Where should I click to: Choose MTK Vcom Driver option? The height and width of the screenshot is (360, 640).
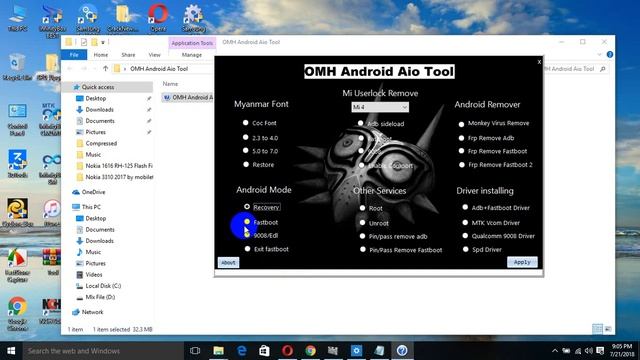tap(465, 222)
